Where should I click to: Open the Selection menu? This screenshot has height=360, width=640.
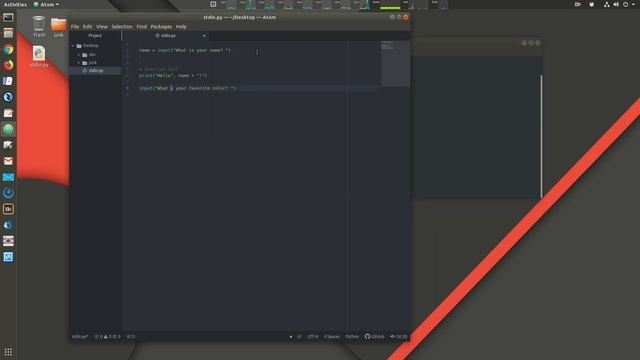[x=122, y=27]
